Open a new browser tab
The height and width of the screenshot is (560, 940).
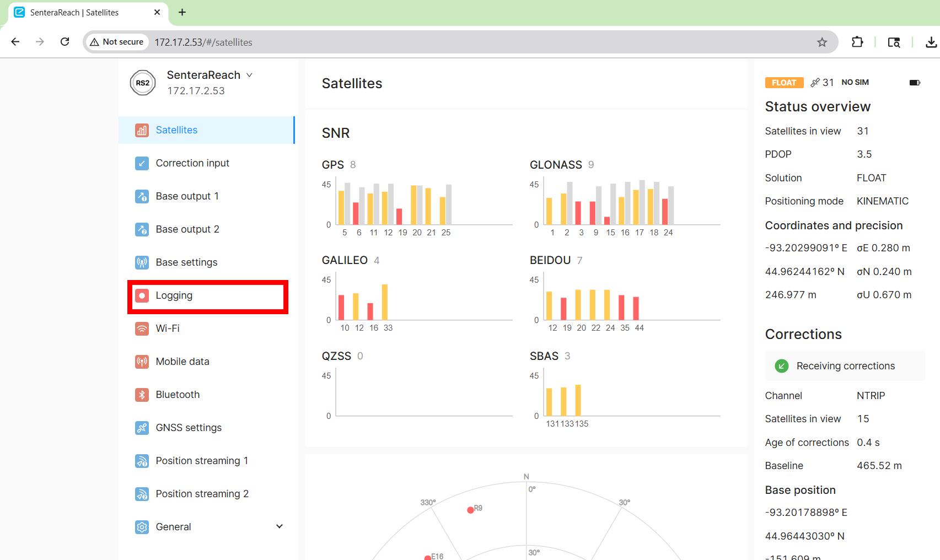tap(182, 12)
